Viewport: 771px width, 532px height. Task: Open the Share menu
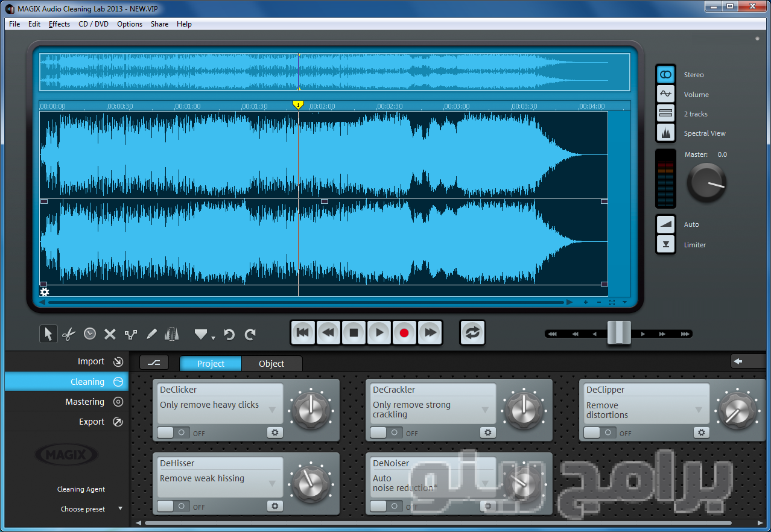(x=159, y=24)
